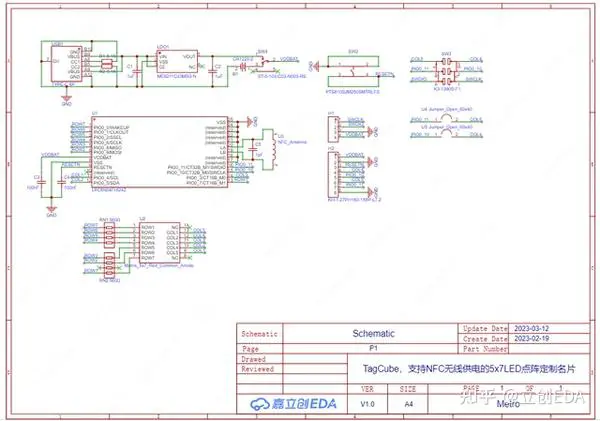This screenshot has height=421, width=600.
Task: Click capacitor C5 next to the NFC antenna
Action: 252,149
